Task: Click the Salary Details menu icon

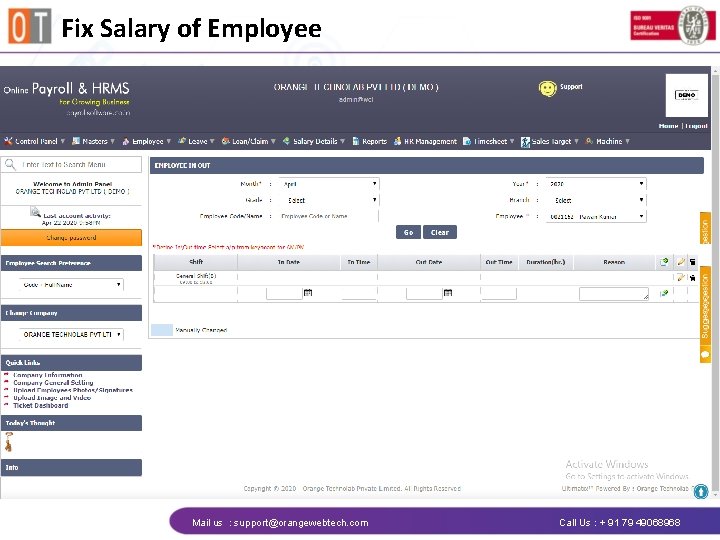Action: [287, 141]
